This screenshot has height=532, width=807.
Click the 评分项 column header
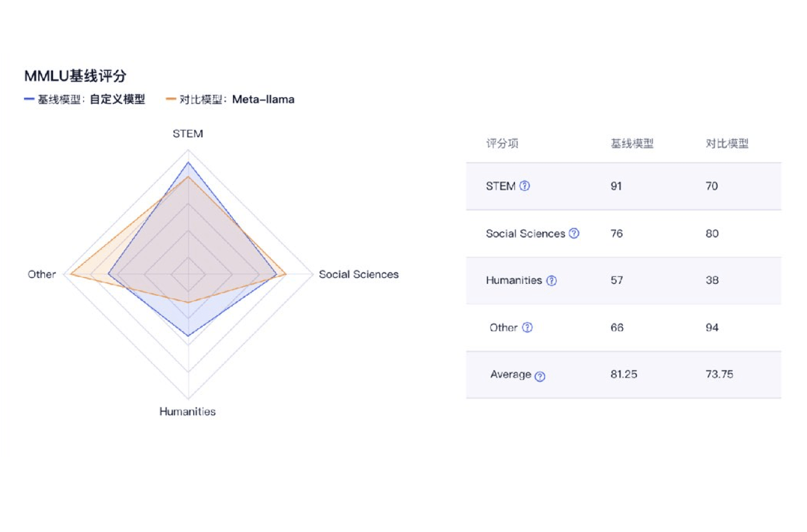[x=502, y=143]
